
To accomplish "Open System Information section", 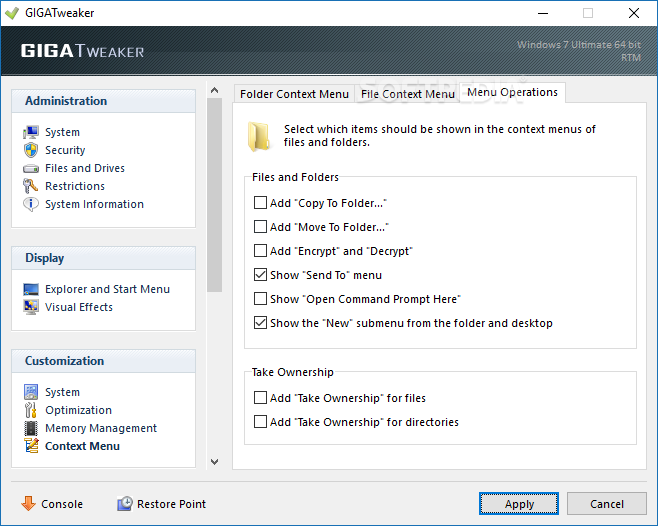I will pos(94,204).
